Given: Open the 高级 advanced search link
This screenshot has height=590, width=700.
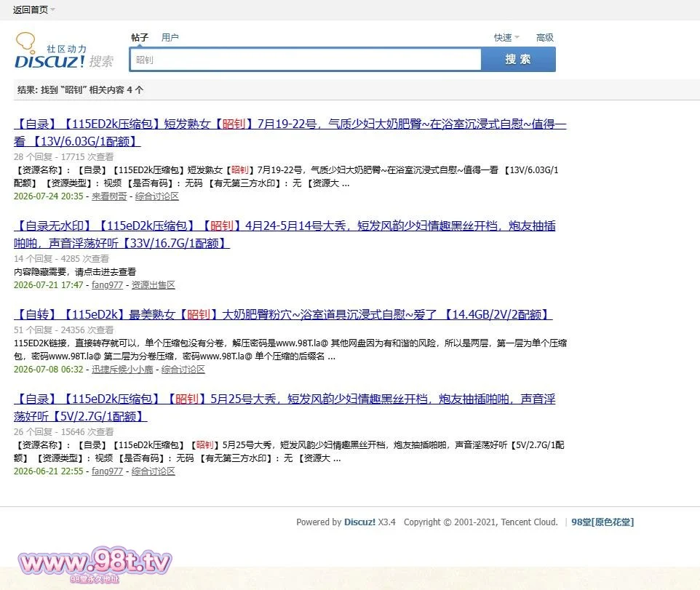Looking at the screenshot, I should click(x=544, y=38).
